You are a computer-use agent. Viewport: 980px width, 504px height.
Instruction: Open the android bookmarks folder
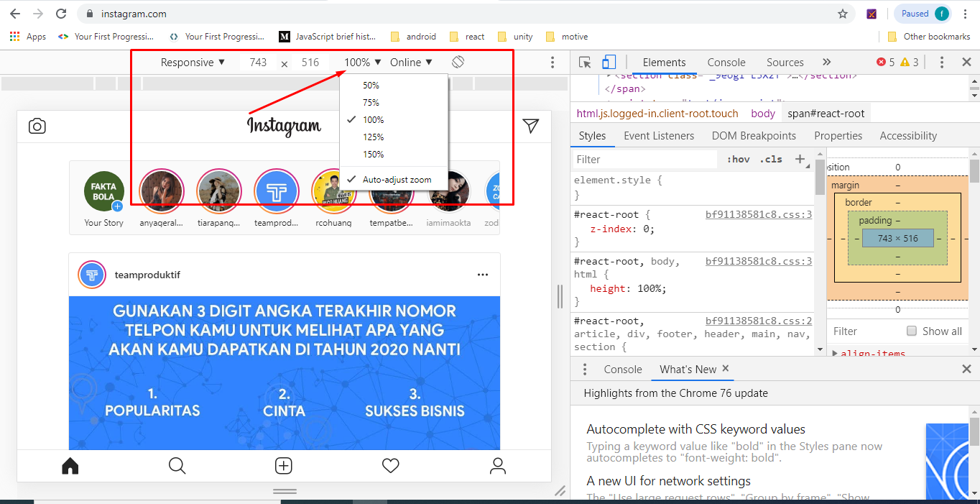pos(413,37)
